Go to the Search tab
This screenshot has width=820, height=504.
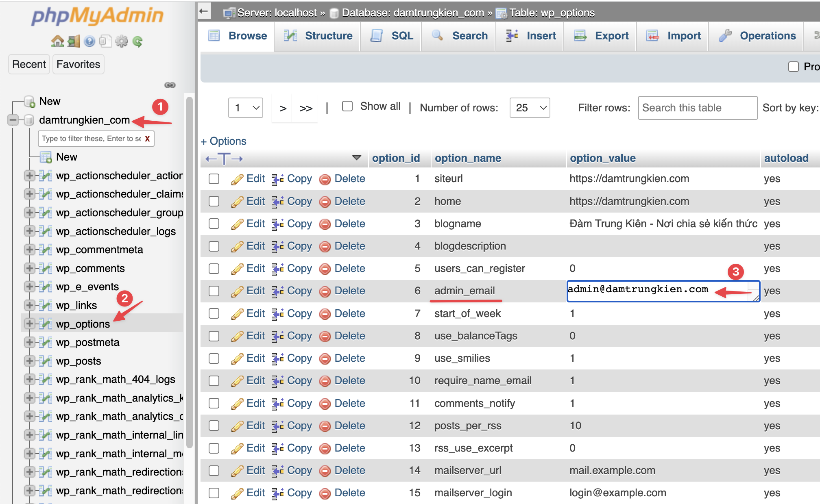click(x=459, y=36)
